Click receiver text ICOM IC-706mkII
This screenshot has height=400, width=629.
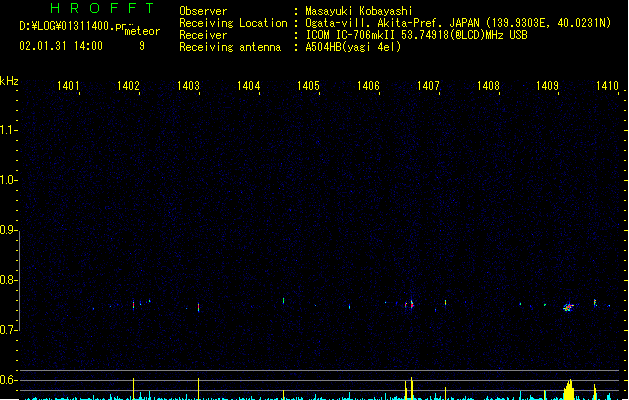pos(352,35)
